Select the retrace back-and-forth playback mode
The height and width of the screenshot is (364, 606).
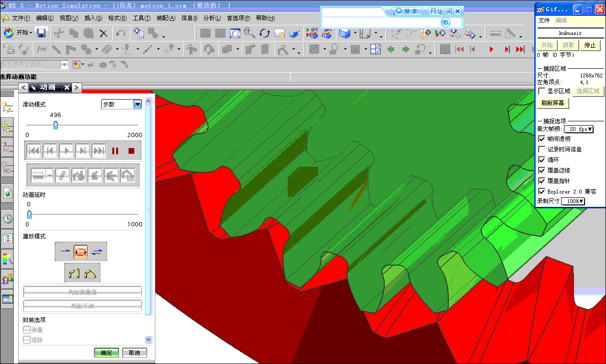97,251
